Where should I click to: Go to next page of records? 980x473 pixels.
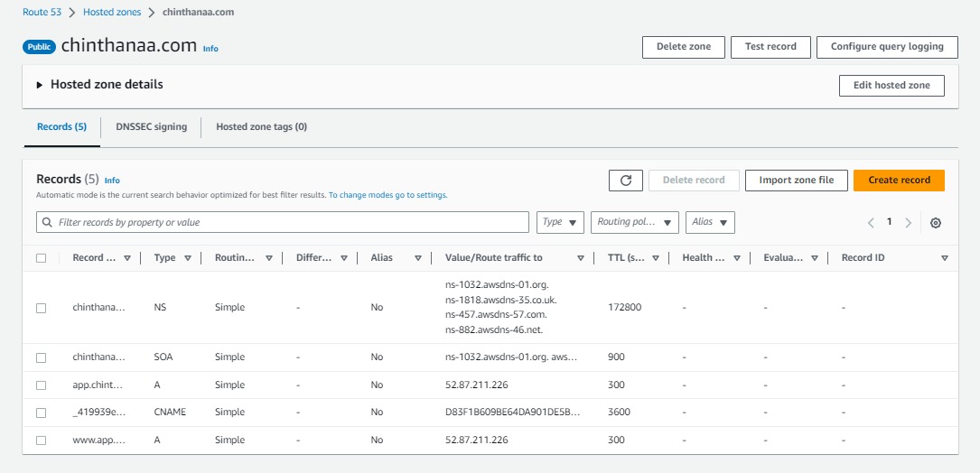[x=909, y=223]
